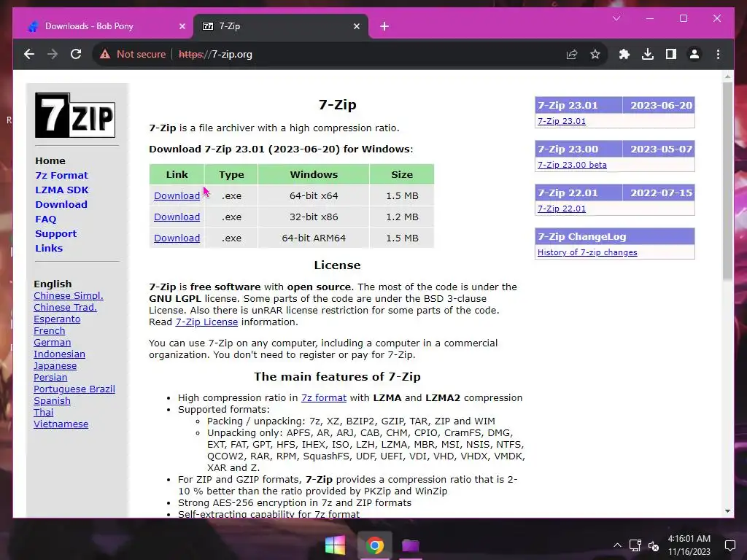Viewport: 747px width, 560px height.
Task: Click the network tray icon
Action: point(635,545)
